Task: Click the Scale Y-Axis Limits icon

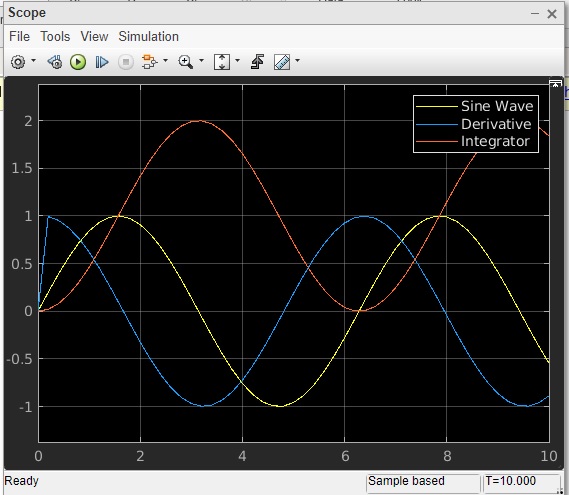Action: point(222,62)
